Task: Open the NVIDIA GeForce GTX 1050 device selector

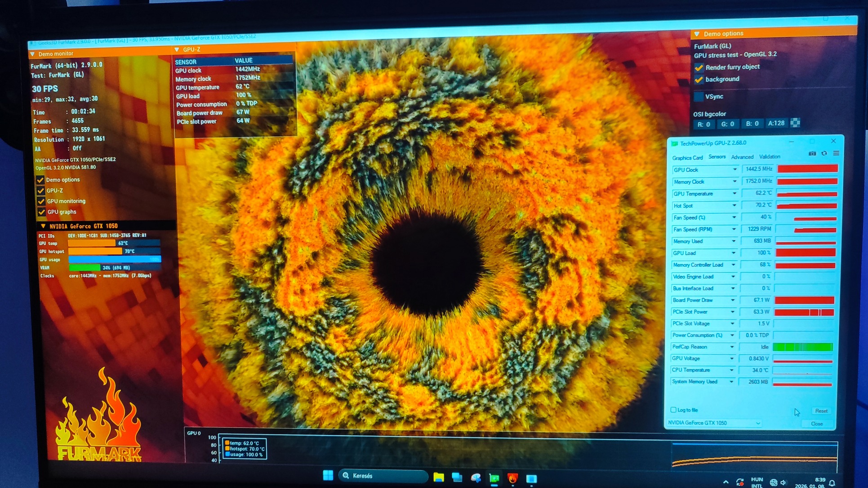Action: tap(714, 423)
